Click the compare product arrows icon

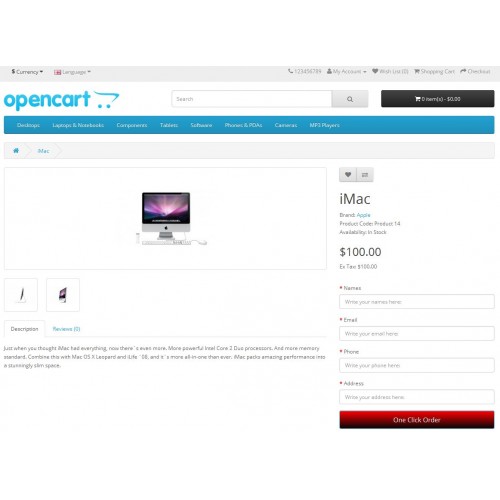[365, 175]
